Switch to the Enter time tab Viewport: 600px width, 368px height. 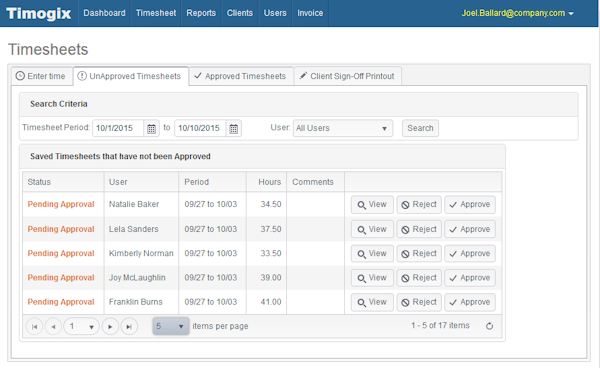(41, 76)
